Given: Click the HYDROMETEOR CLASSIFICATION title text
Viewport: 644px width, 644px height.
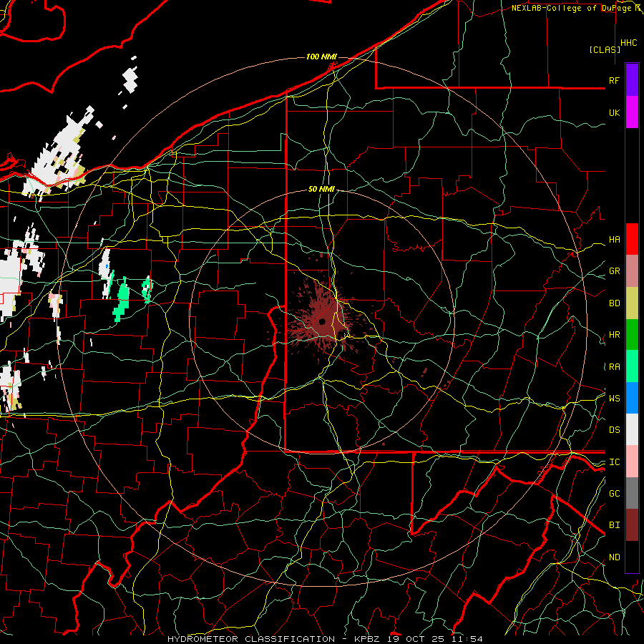Looking at the screenshot, I should click(251, 639).
